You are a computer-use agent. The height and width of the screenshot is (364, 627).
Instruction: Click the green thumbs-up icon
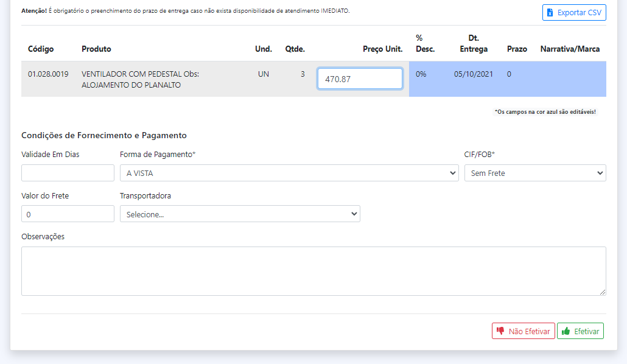pyautogui.click(x=566, y=331)
